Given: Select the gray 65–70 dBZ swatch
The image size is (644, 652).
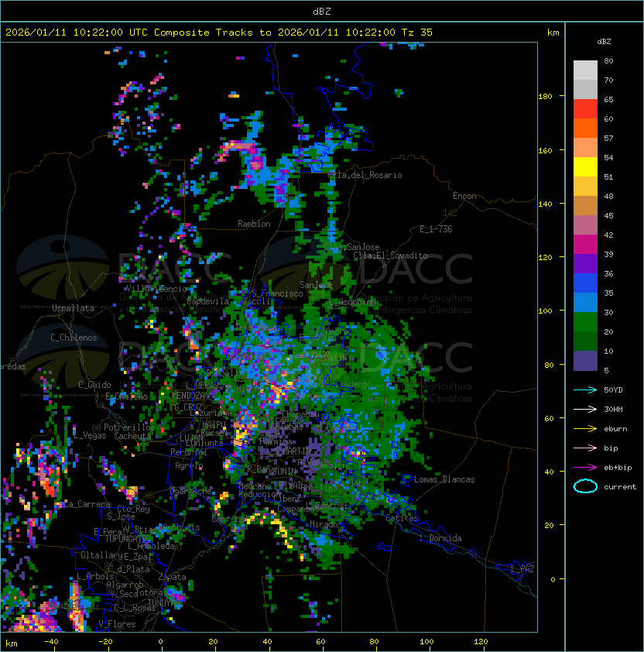Looking at the screenshot, I should pos(585,89).
